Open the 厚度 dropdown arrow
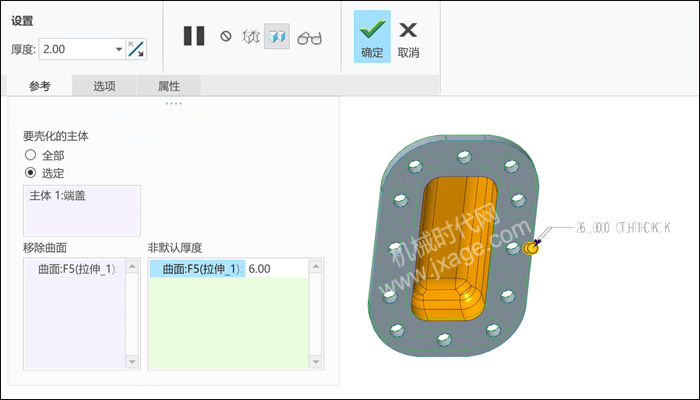The width and height of the screenshot is (700, 400). [119, 49]
